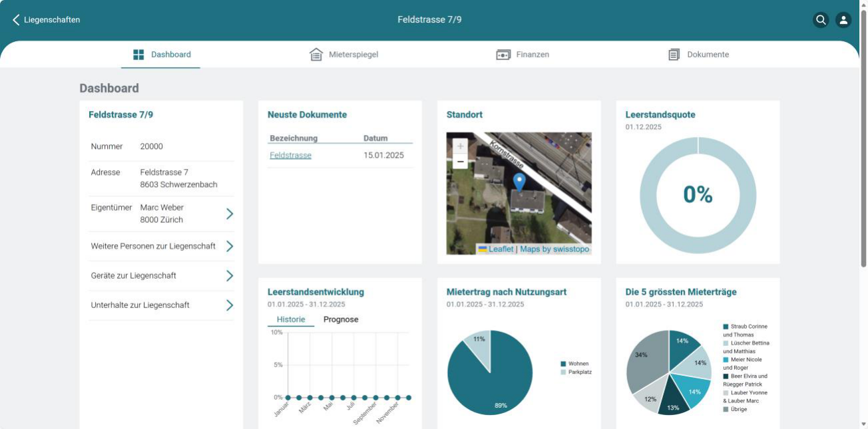Viewport: 868px width, 429px height.
Task: Select the Prognose tab
Action: (341, 319)
